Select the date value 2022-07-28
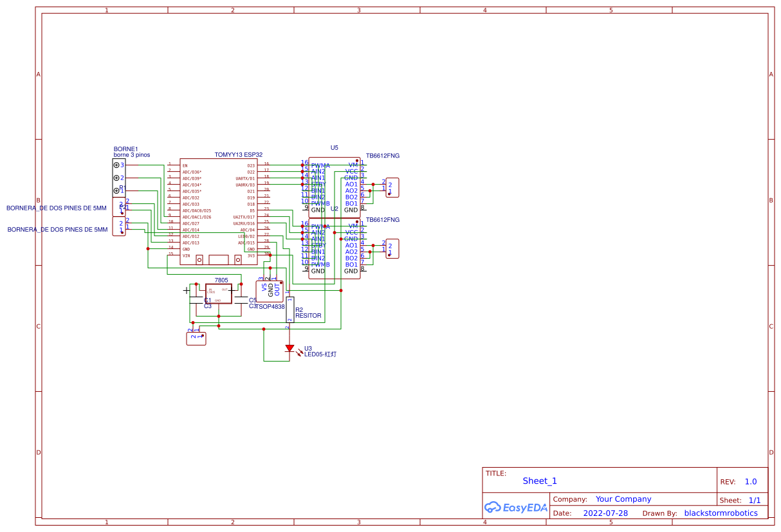Viewport: 781px width, 532px height. click(605, 513)
